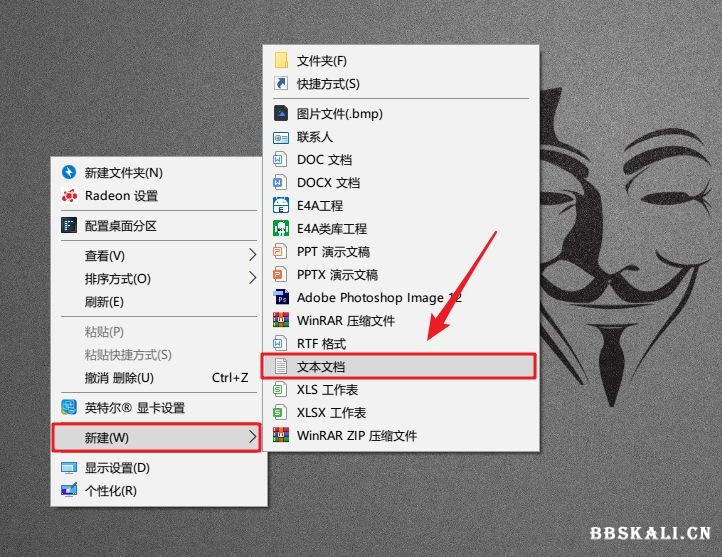Click the 英特尔 显卡设置 icon

pos(69,407)
